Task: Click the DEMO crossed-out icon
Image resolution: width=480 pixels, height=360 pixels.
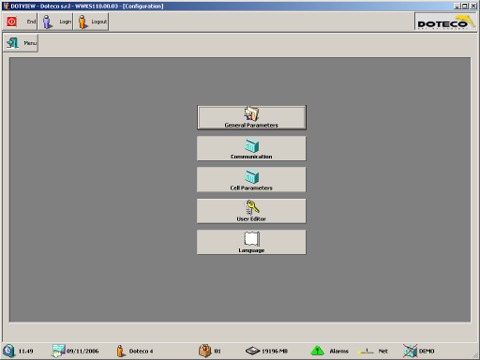Action: pyautogui.click(x=410, y=351)
